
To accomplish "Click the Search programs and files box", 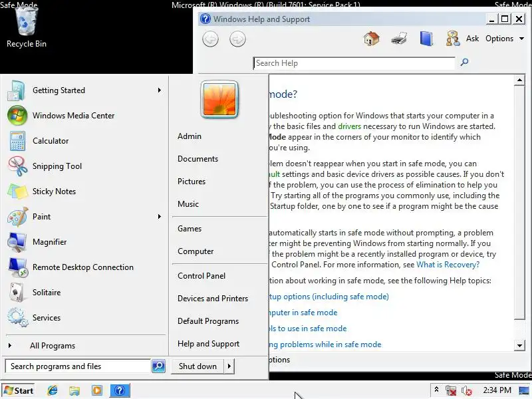I will pos(78,366).
